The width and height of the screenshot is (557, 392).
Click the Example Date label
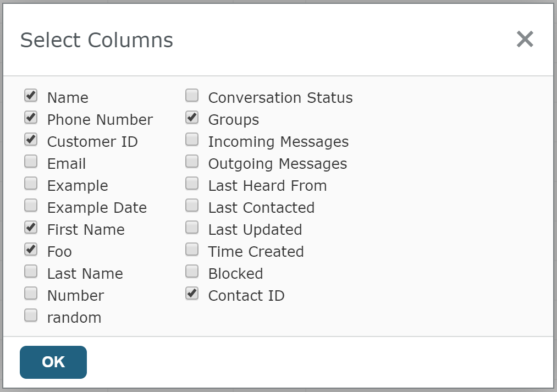97,208
